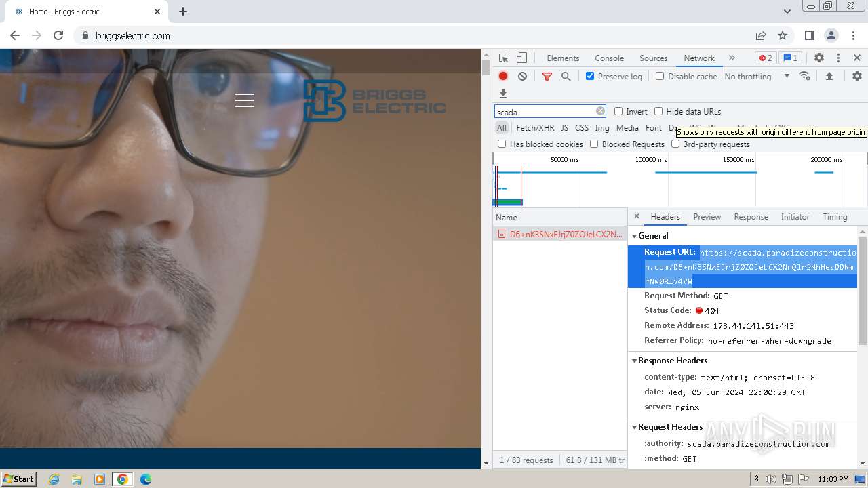The image size is (868, 488).
Task: Close the request details pane
Action: click(x=636, y=217)
